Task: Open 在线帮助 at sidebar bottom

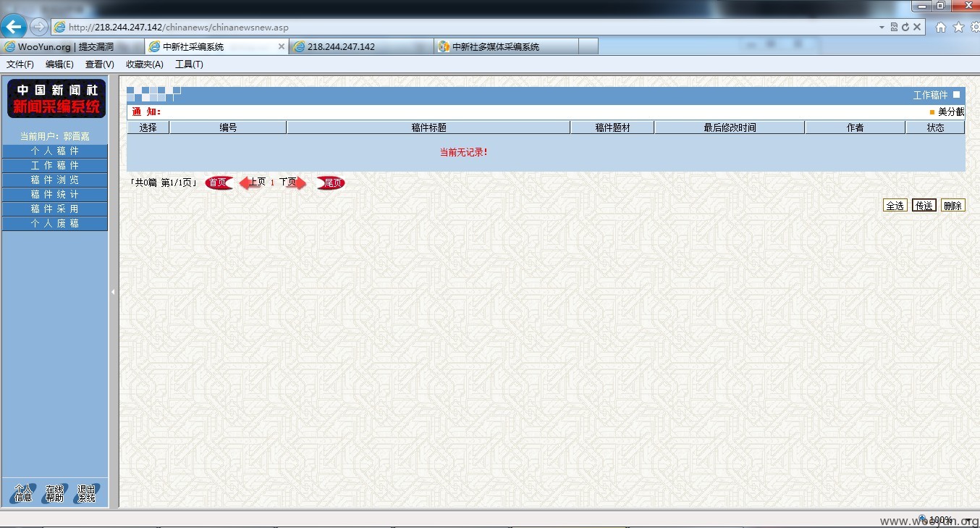Action: pyautogui.click(x=54, y=493)
